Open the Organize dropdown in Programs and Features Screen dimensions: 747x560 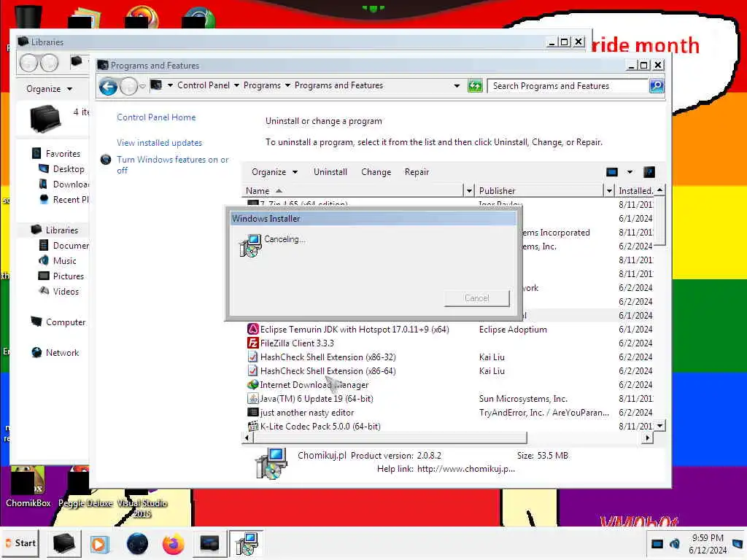[x=274, y=172]
